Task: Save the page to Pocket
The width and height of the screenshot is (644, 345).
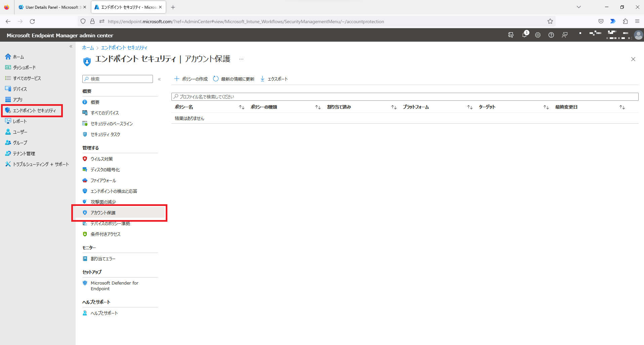Action: click(x=601, y=21)
